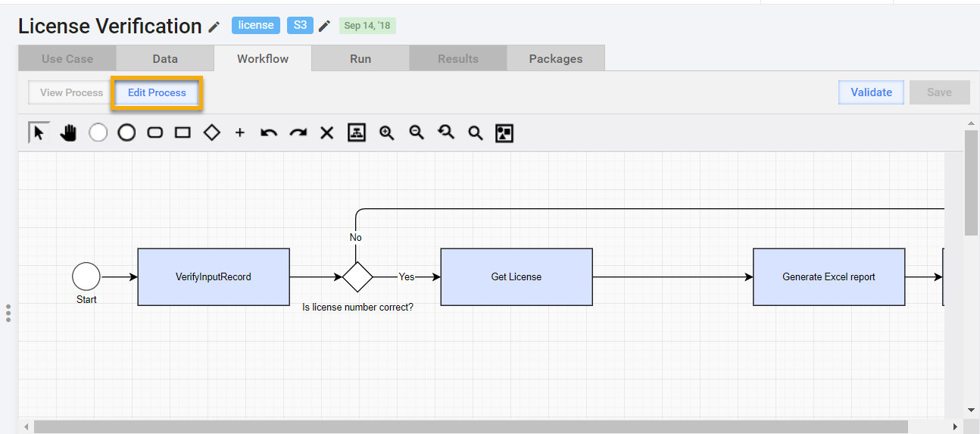Pick the thick-circle end event shape
980x434 pixels.
126,133
